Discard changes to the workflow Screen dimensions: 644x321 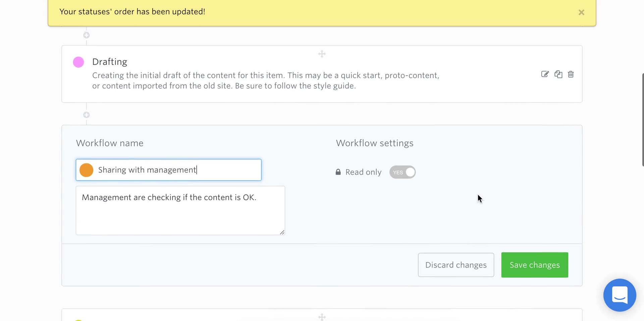(456, 265)
